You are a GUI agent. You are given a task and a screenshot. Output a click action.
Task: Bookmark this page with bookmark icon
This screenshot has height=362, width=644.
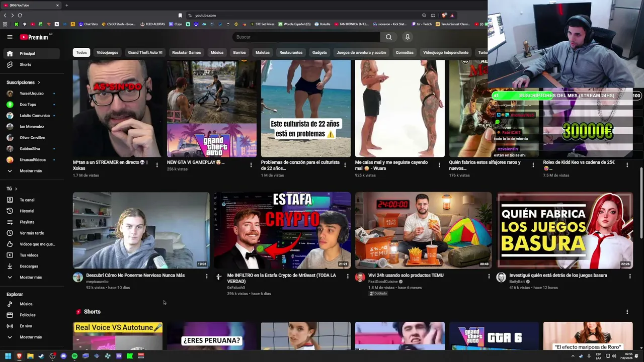(180, 16)
